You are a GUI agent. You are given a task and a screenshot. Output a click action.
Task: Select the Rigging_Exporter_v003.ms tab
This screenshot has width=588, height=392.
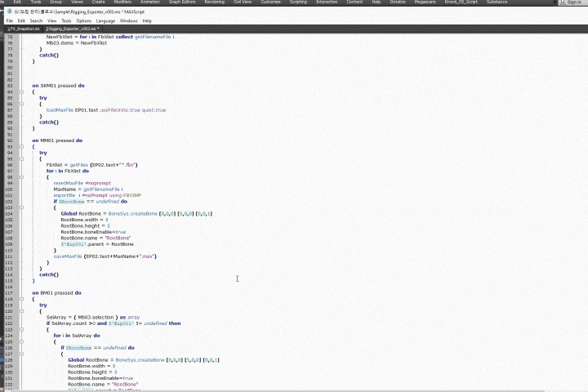point(73,29)
